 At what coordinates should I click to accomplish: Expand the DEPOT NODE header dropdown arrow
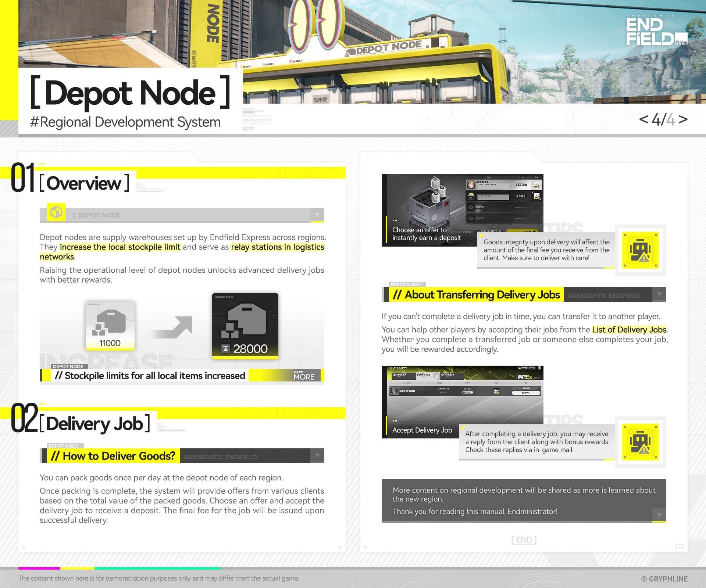317,215
